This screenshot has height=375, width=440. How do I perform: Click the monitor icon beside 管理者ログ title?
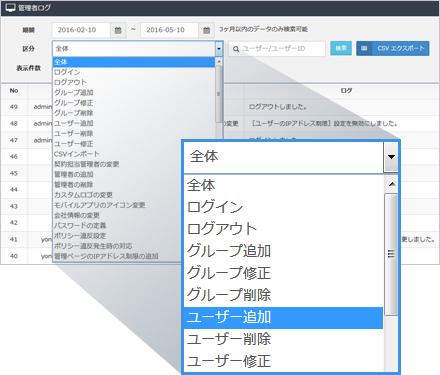pyautogui.click(x=10, y=8)
